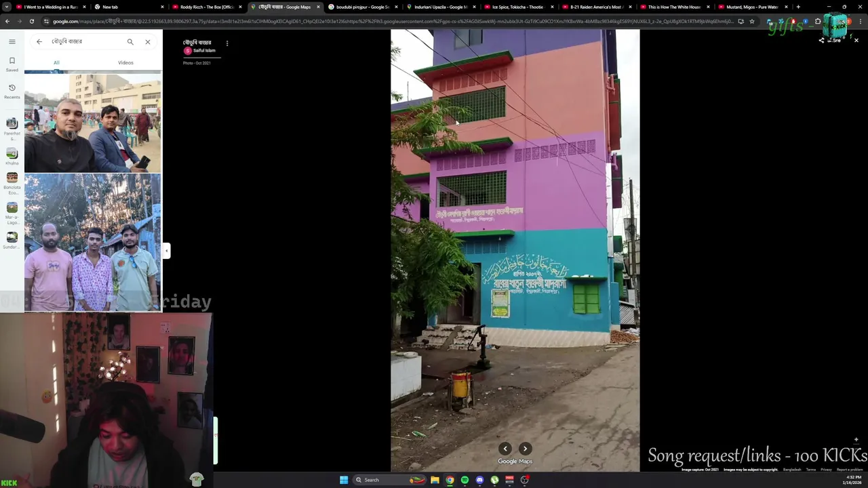This screenshot has width=868, height=488.
Task: Open contributor Saiful Islam's profile
Action: tap(200, 51)
